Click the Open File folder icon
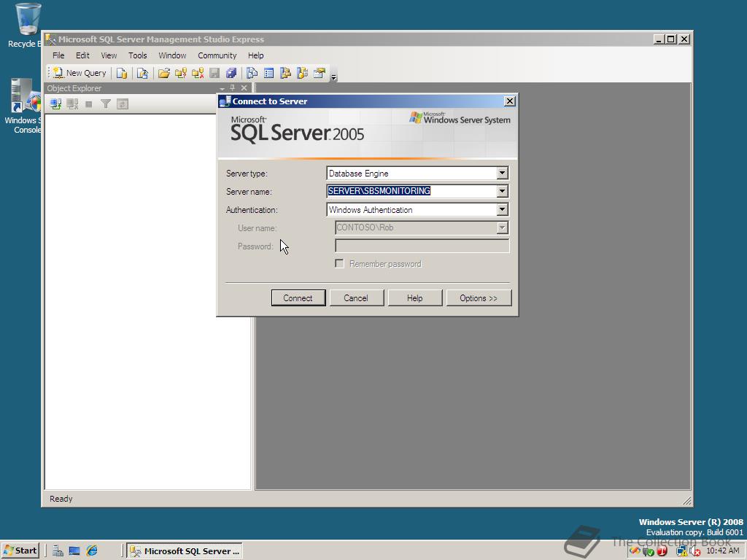 pos(164,73)
